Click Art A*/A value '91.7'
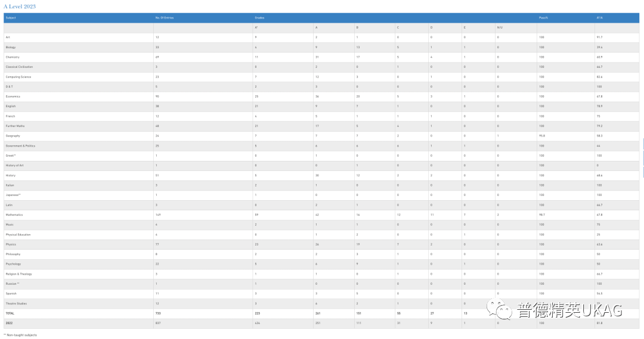The image size is (644, 339). coord(600,38)
